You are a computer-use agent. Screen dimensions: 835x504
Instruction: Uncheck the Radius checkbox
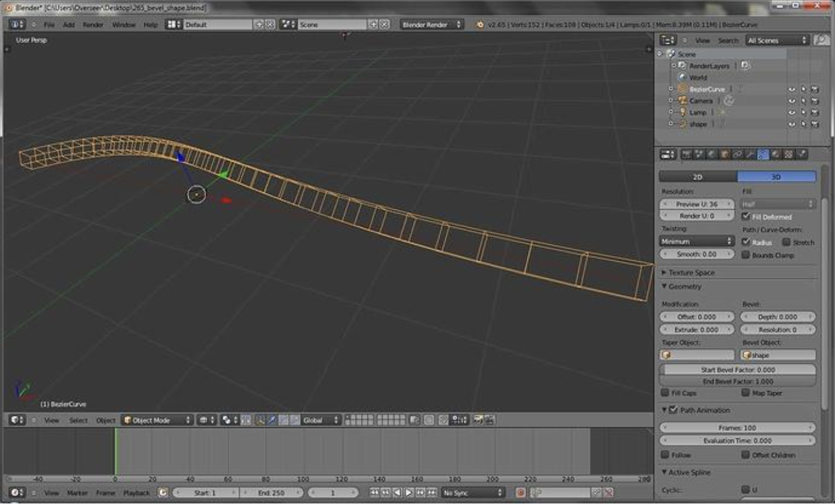click(746, 242)
